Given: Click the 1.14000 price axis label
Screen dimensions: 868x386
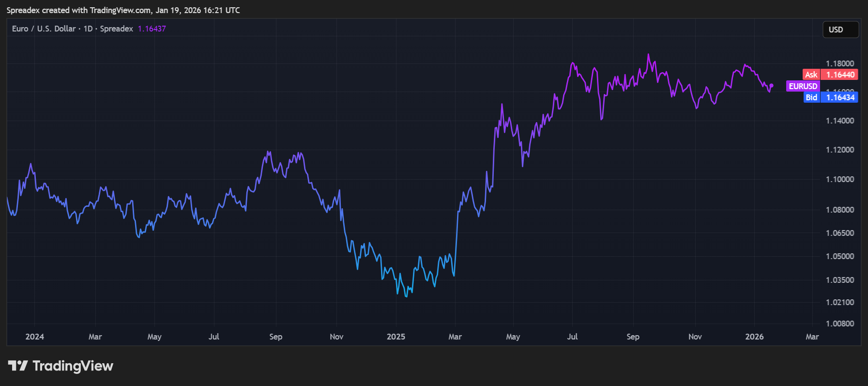Looking at the screenshot, I should [840, 121].
